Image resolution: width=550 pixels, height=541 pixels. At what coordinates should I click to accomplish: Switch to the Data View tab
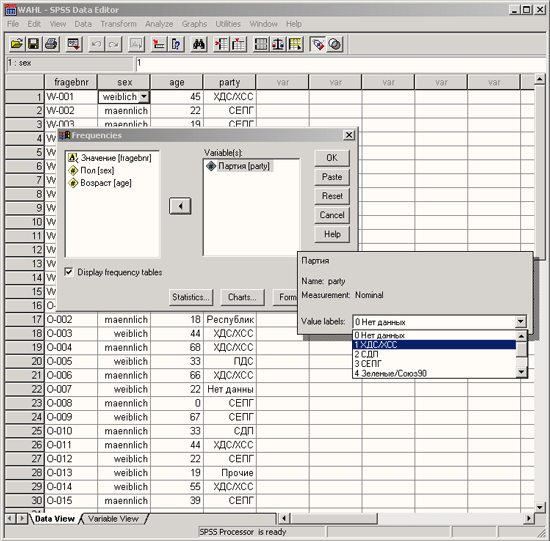coord(55,519)
